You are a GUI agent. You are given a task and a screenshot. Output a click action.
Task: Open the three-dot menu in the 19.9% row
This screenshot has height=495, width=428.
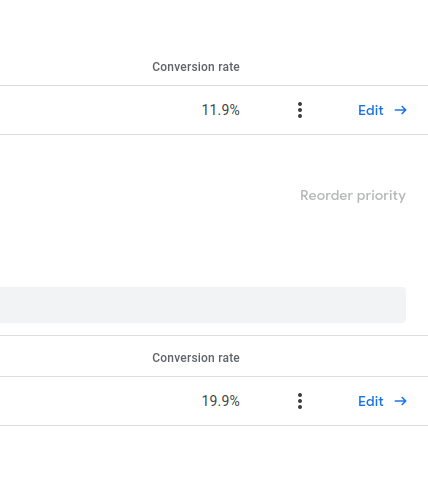click(300, 401)
